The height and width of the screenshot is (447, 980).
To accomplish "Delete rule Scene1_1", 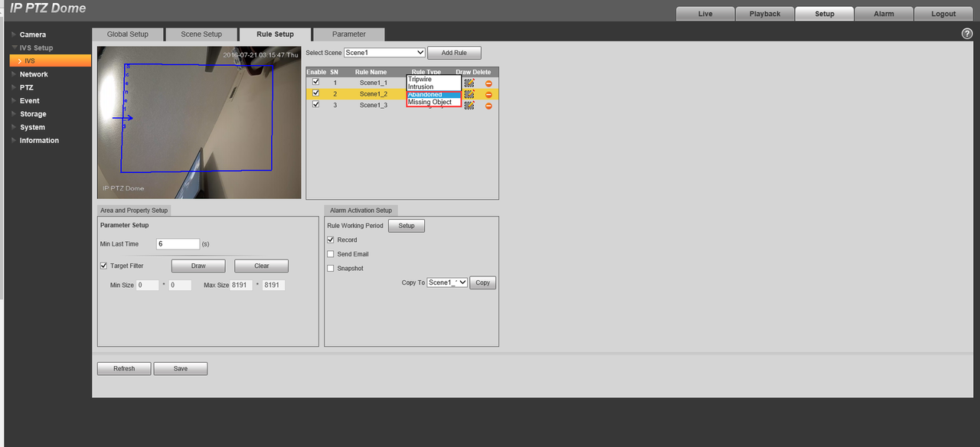I will [x=488, y=83].
